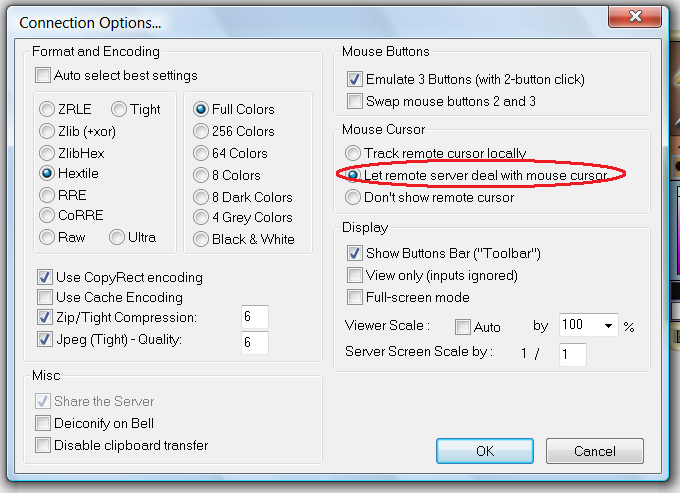This screenshot has height=493, width=680.
Task: Open the Viewer Scale percentage dropdown
Action: (609, 326)
